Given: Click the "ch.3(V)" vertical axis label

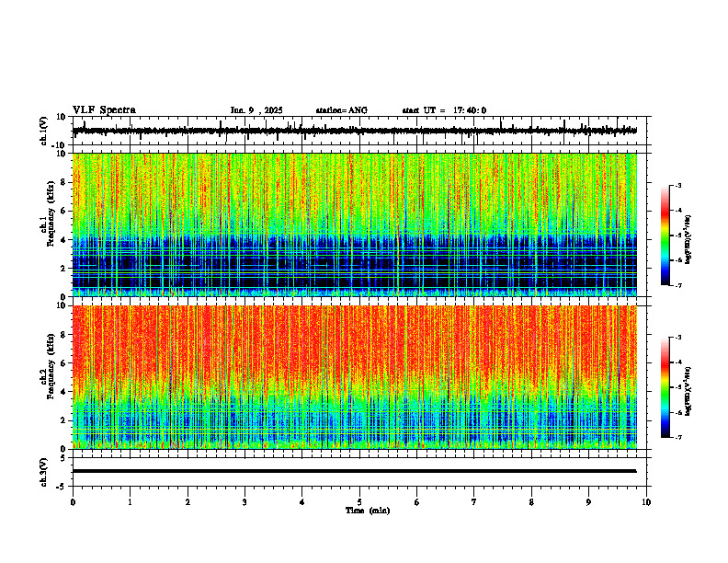Looking at the screenshot, I should coord(44,472).
